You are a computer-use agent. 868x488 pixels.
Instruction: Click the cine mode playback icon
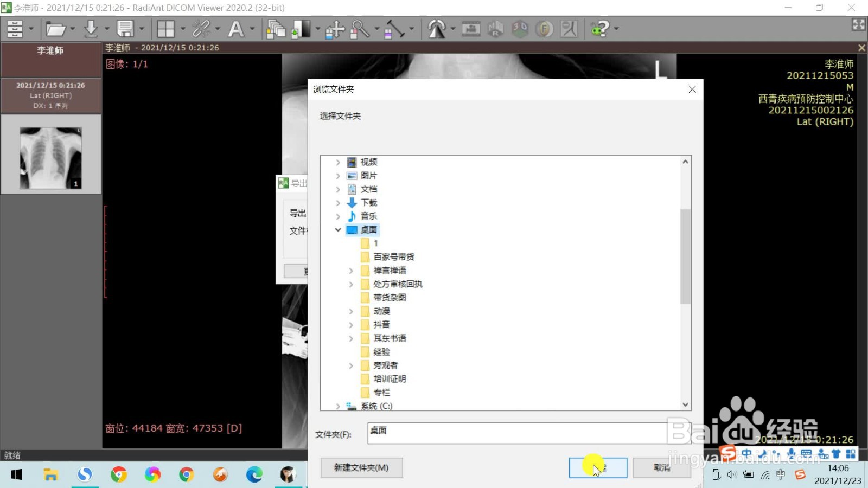click(x=471, y=29)
